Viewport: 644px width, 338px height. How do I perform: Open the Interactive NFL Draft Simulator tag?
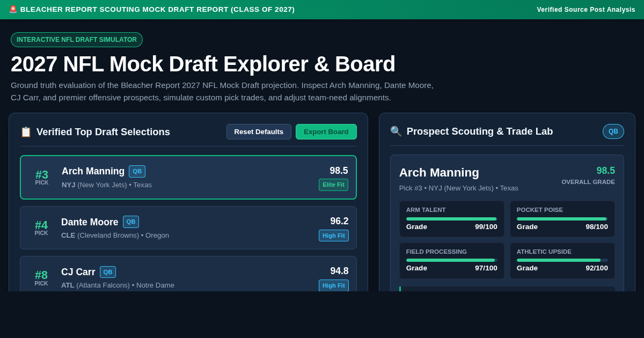pyautogui.click(x=77, y=40)
